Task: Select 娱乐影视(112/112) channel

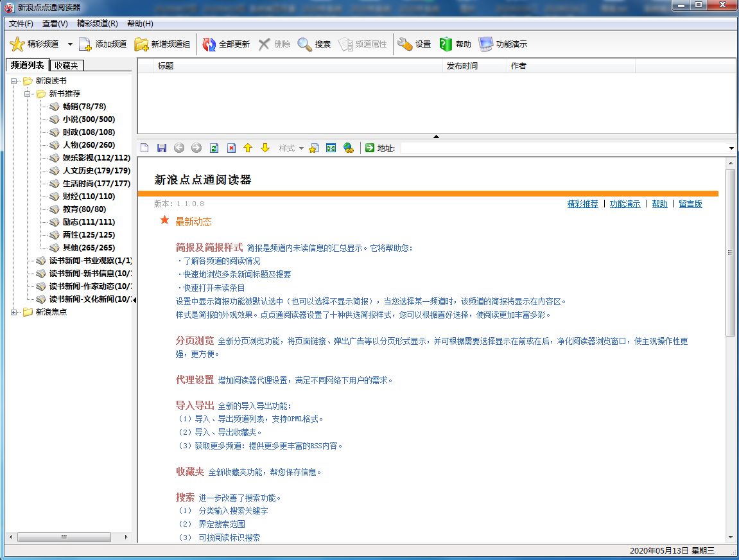Action: [x=96, y=158]
